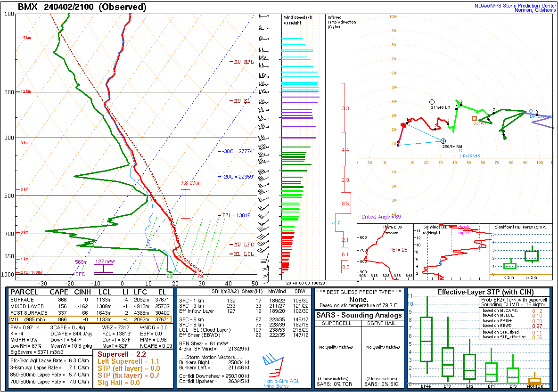Click 'Bunkers Left = 211/46 kt'
The image size is (558, 392).
click(x=214, y=367)
